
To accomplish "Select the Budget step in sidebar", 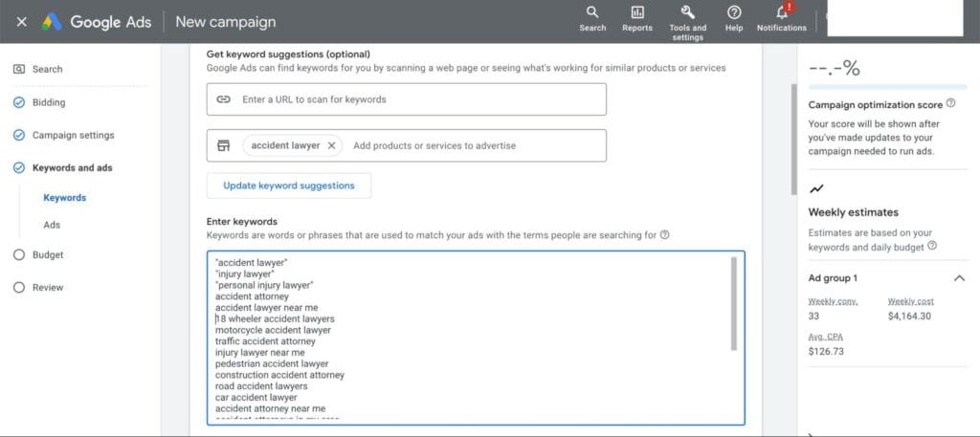I will 48,255.
